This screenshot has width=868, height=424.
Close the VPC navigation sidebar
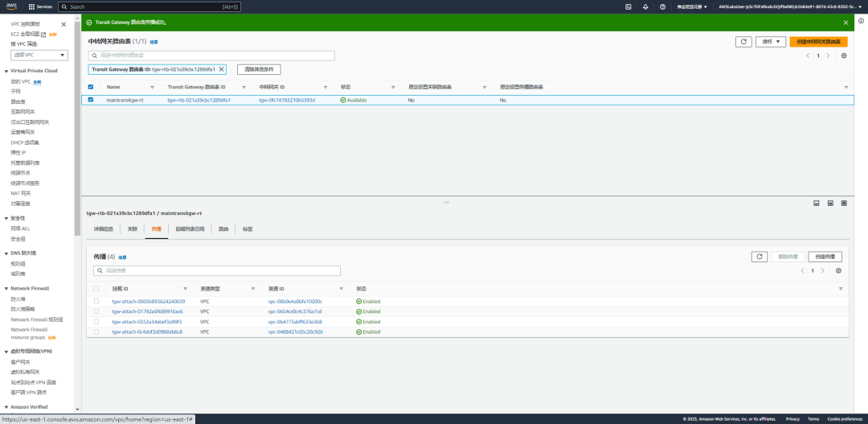click(x=63, y=24)
